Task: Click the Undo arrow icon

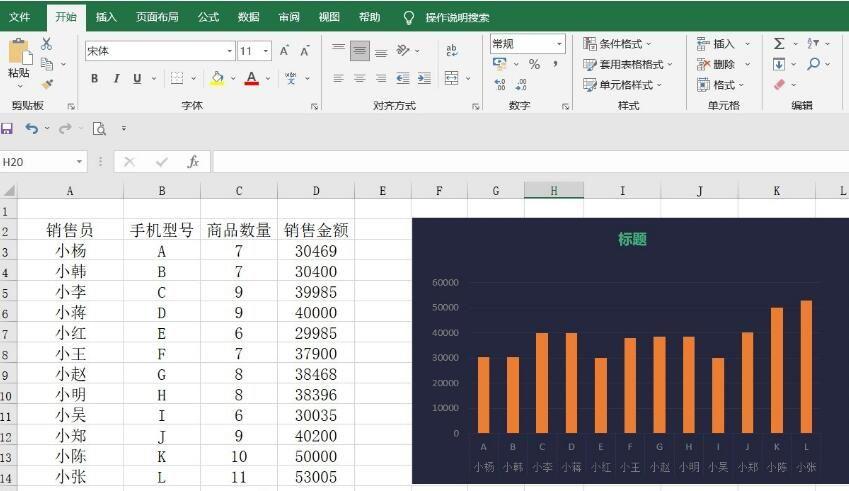Action: pos(32,128)
